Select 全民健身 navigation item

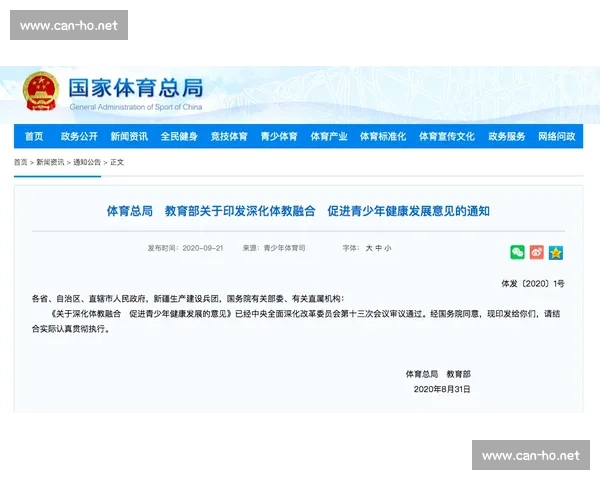pyautogui.click(x=179, y=136)
